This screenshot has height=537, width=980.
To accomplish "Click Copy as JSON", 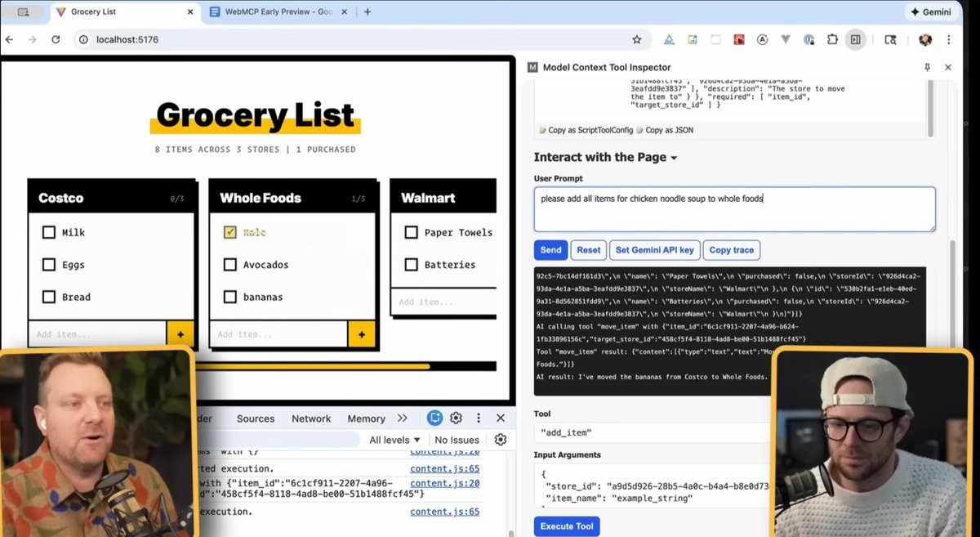I will pyautogui.click(x=666, y=130).
